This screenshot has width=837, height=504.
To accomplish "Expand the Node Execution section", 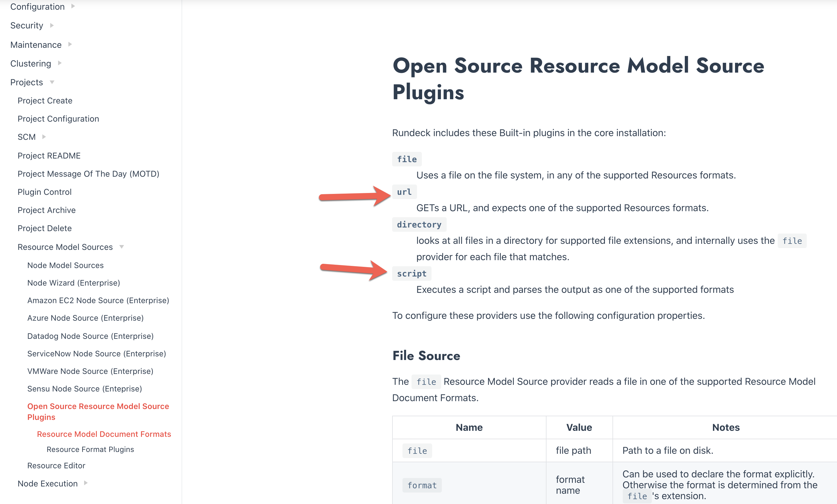I will click(48, 483).
